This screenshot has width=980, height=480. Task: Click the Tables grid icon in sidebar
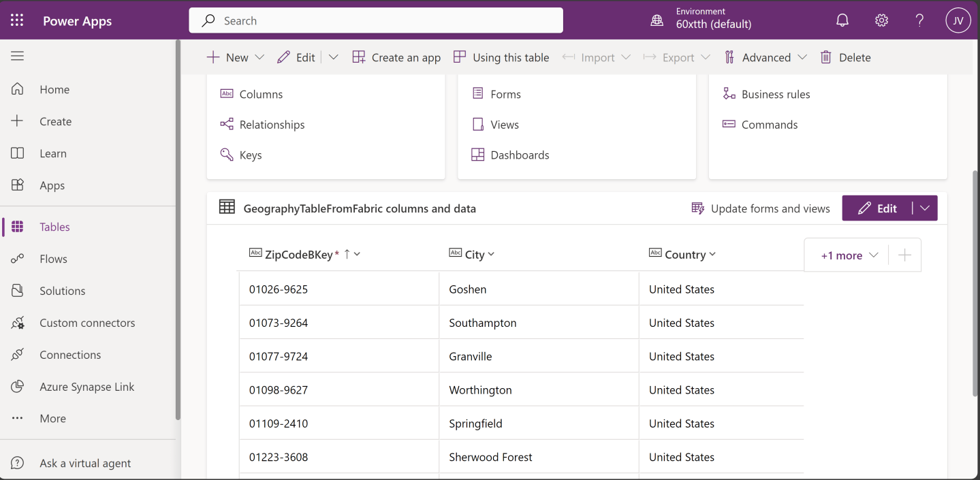[18, 227]
